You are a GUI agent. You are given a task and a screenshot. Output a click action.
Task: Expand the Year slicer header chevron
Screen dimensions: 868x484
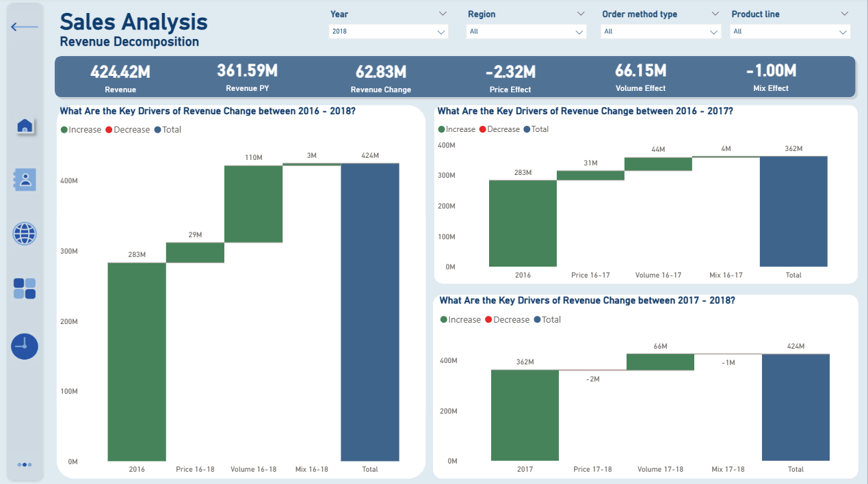pos(443,14)
